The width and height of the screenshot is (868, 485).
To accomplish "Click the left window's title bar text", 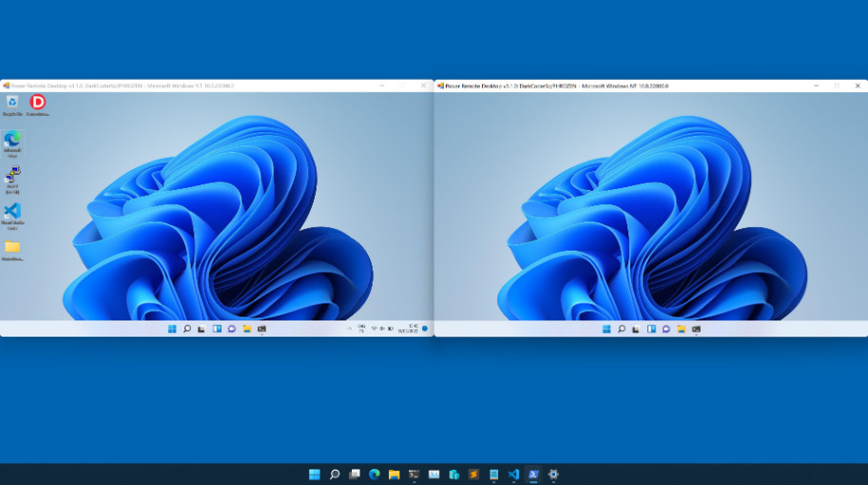I will pyautogui.click(x=123, y=86).
